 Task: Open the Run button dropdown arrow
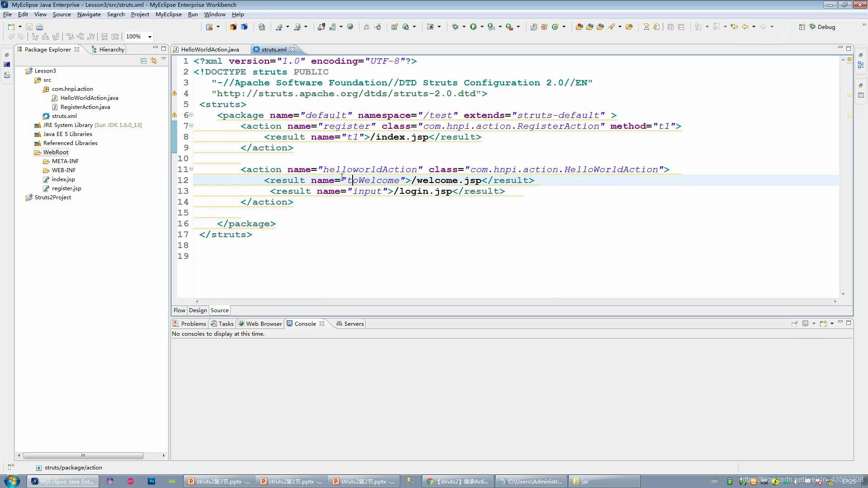[x=482, y=27]
